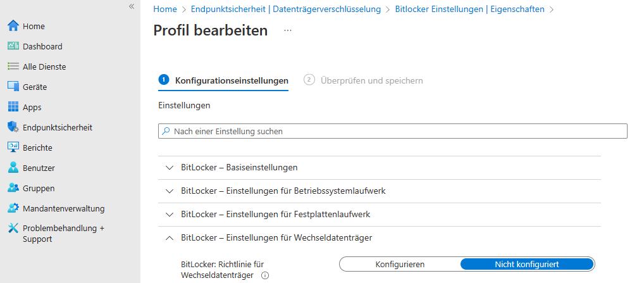Set removable drive policy to Konfigurieren
Image resolution: width=644 pixels, height=283 pixels.
pos(400,265)
